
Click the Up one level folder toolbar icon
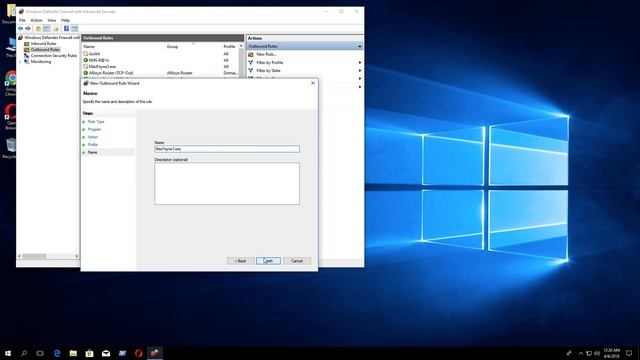click(38, 29)
